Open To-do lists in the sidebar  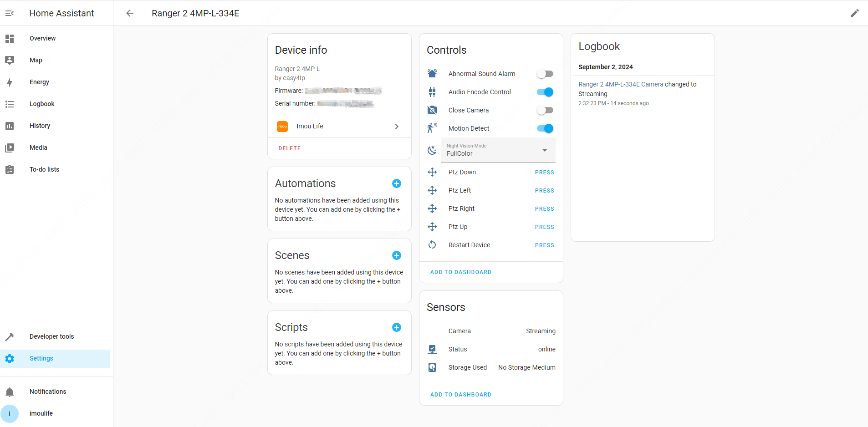click(55, 169)
